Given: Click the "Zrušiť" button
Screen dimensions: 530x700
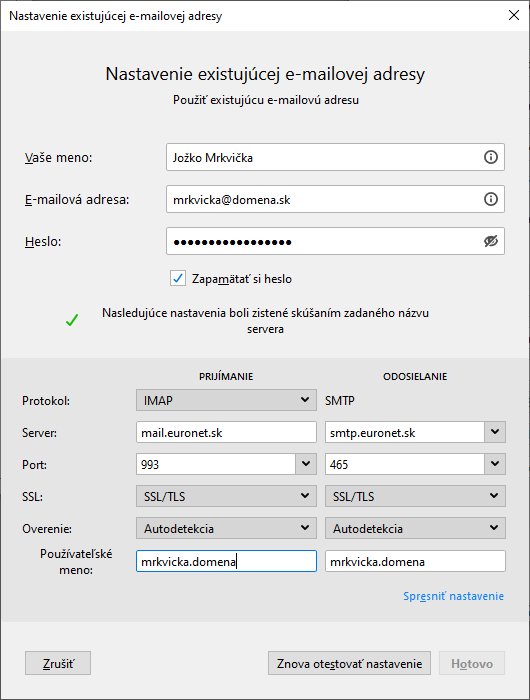Looking at the screenshot, I should coord(58,663).
